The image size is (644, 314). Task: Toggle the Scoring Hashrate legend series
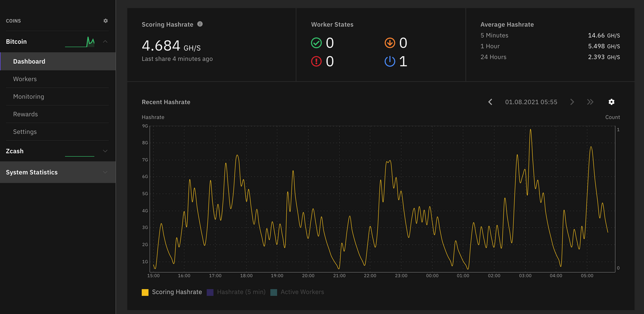click(172, 292)
